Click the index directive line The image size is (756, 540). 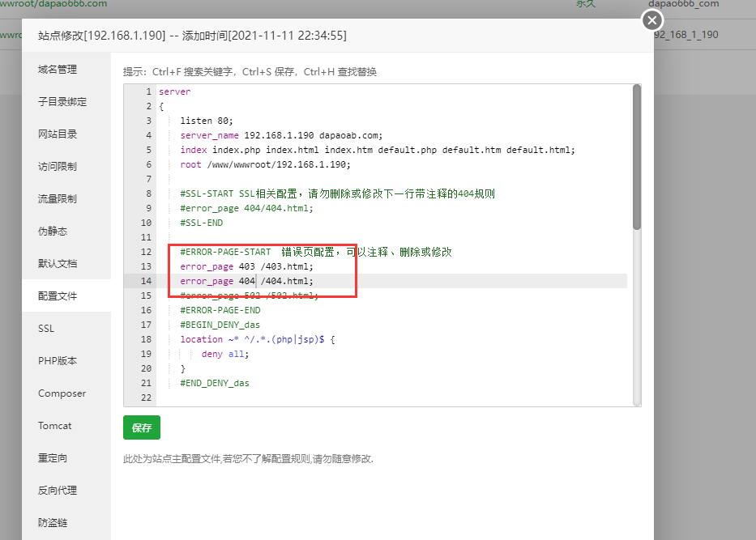pyautogui.click(x=378, y=150)
